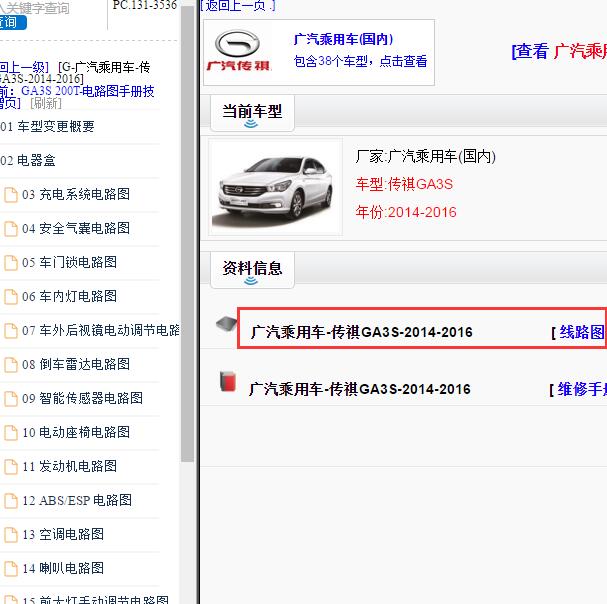Open 广汽乘用车-传祺GA3S-2014-2016 维修手册 title
Image resolution: width=607 pixels, height=604 pixels.
[360, 389]
